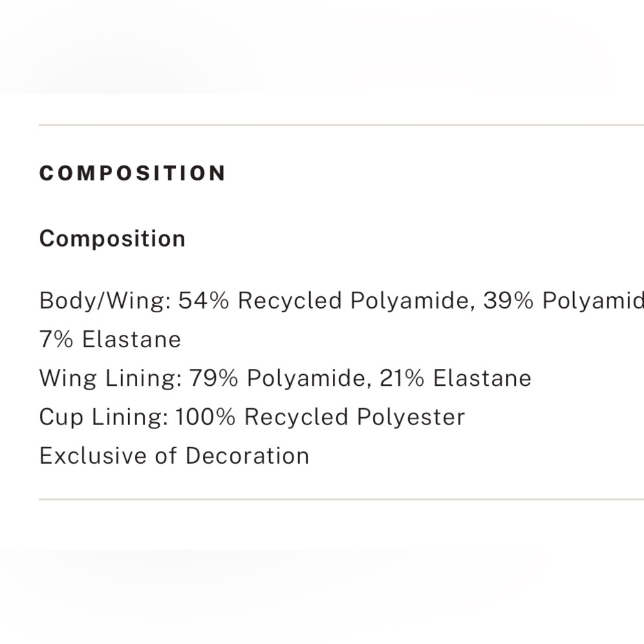644x644 pixels.
Task: Click the uppercase COMPOSITION section heading
Action: (x=133, y=173)
